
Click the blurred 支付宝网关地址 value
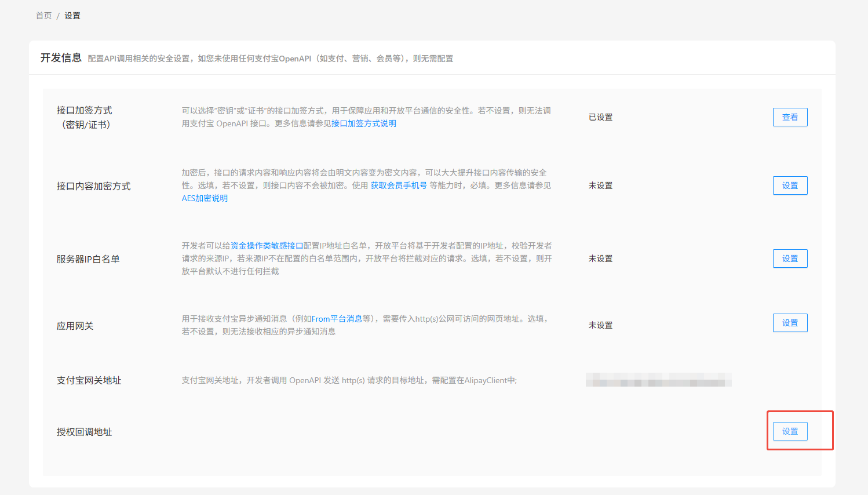(x=658, y=380)
